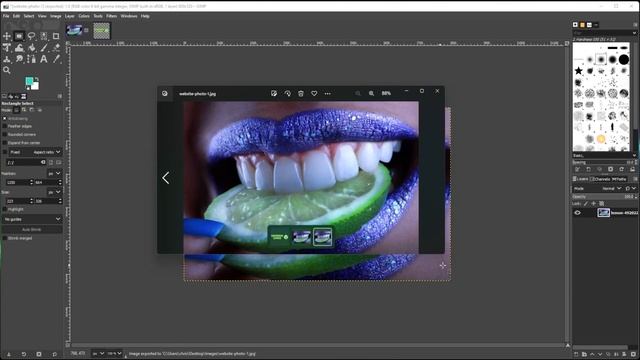Open the status bar units px dropdown

point(98,353)
